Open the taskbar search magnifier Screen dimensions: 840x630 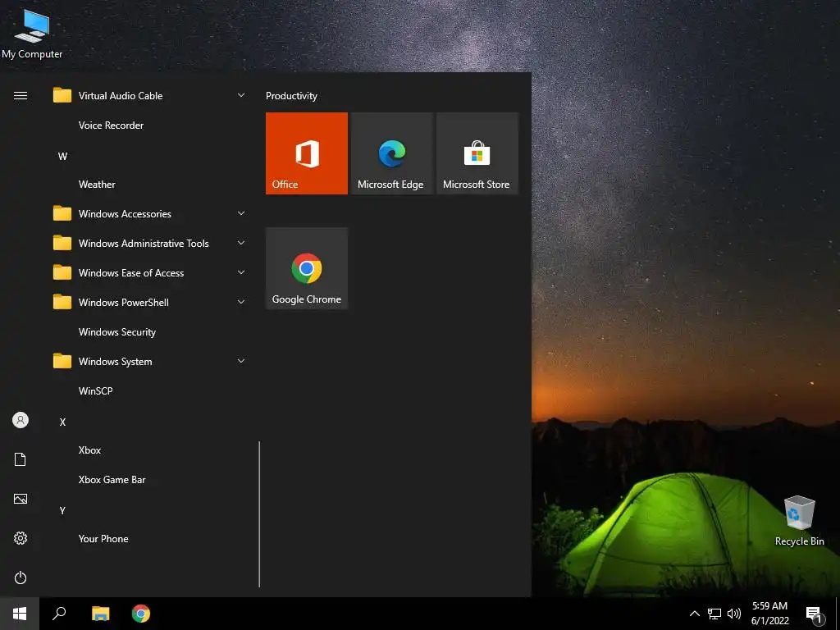coord(59,614)
